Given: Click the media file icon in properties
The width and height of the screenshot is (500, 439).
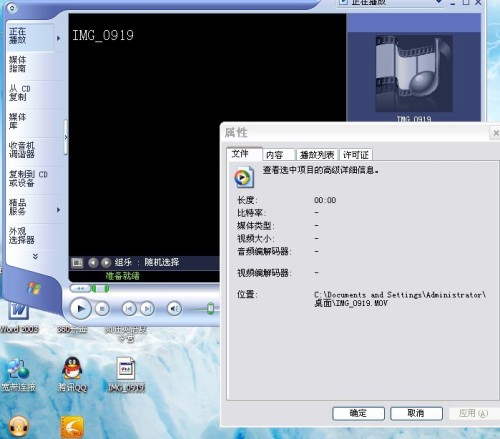Looking at the screenshot, I should (x=244, y=177).
